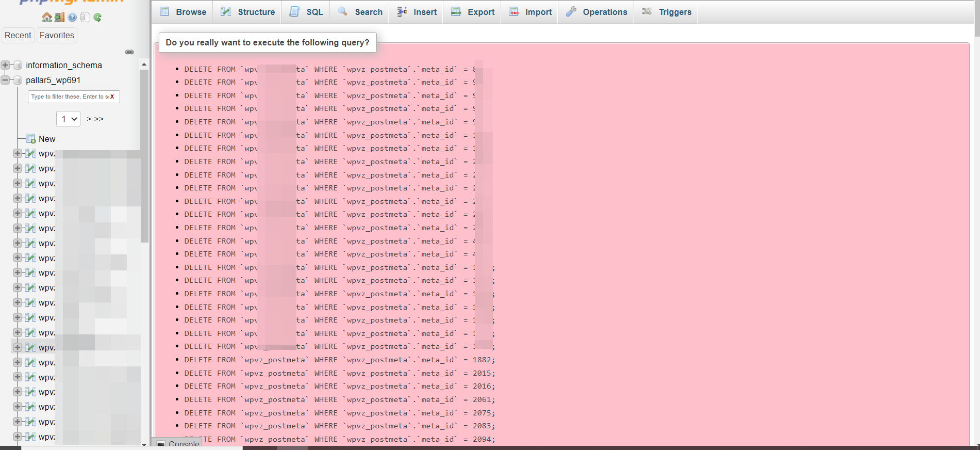Toggle the link with main panel icon
Image resolution: width=980 pixels, height=450 pixels.
coord(129,52)
